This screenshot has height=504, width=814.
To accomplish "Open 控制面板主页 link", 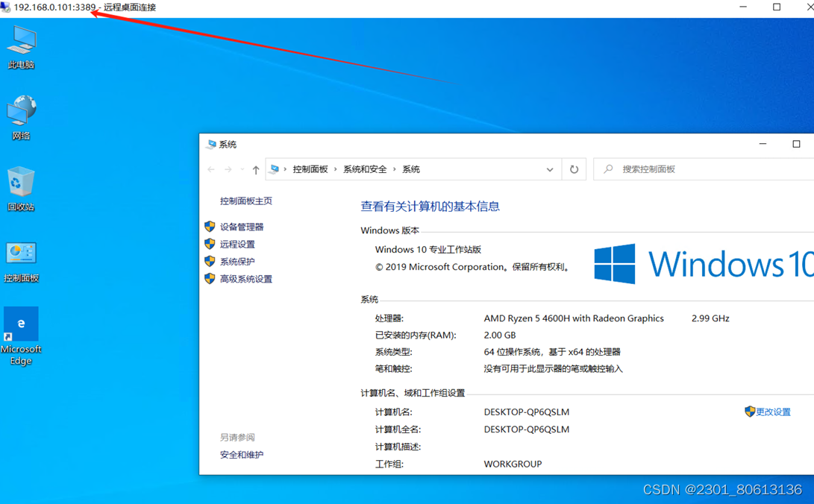I will pos(246,201).
